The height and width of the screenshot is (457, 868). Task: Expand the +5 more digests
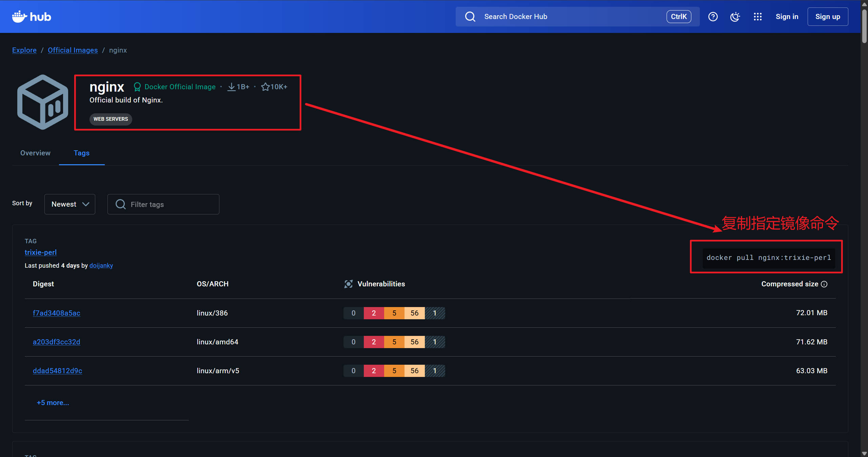[53, 403]
